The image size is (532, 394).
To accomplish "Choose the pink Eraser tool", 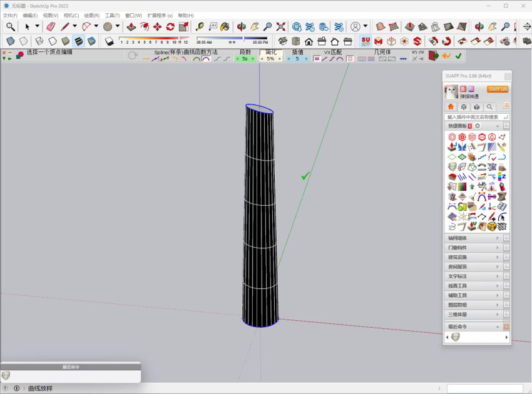I will [51, 26].
